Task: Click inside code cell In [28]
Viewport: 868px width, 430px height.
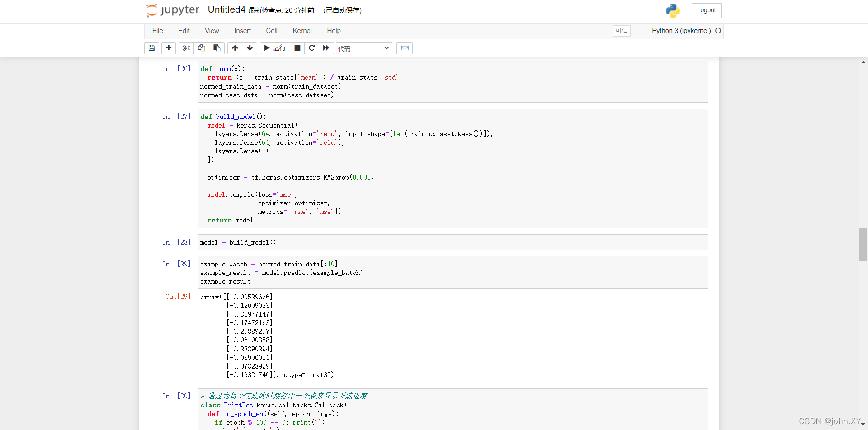Action: pyautogui.click(x=453, y=242)
